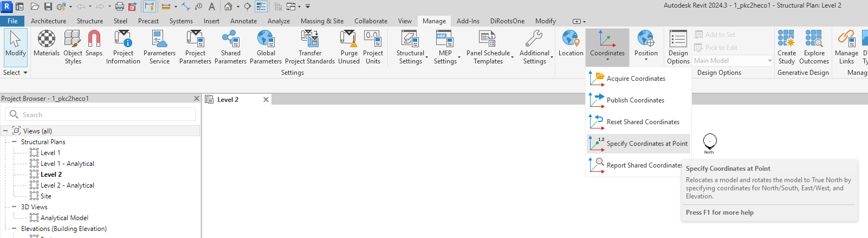This screenshot has width=868, height=238.
Task: Open Additional Settings dropdown
Action: point(536,47)
